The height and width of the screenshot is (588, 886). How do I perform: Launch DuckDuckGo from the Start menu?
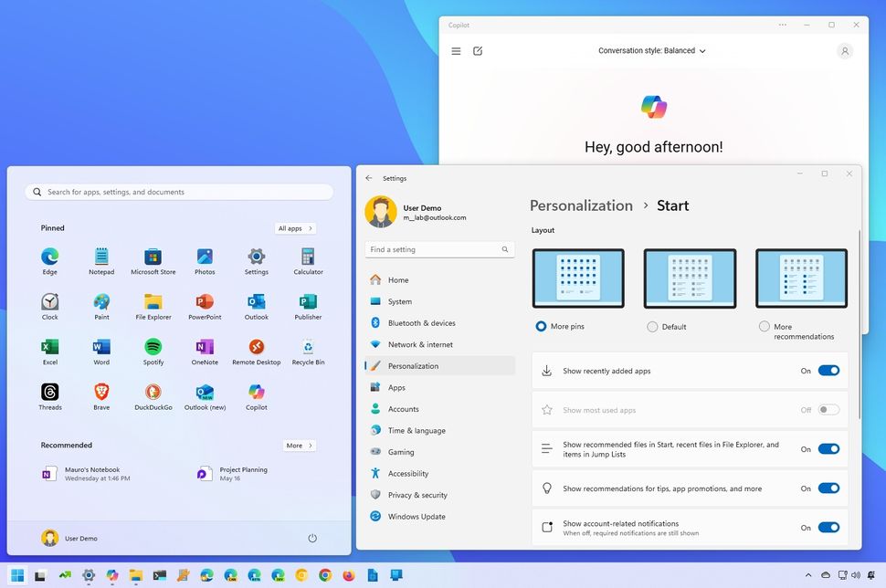153,391
